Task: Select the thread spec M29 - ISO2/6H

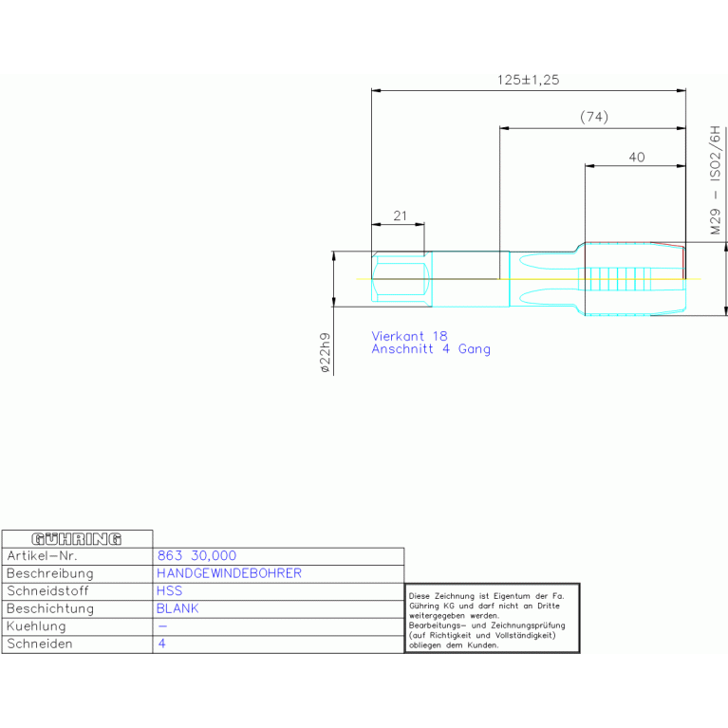Action: click(715, 180)
